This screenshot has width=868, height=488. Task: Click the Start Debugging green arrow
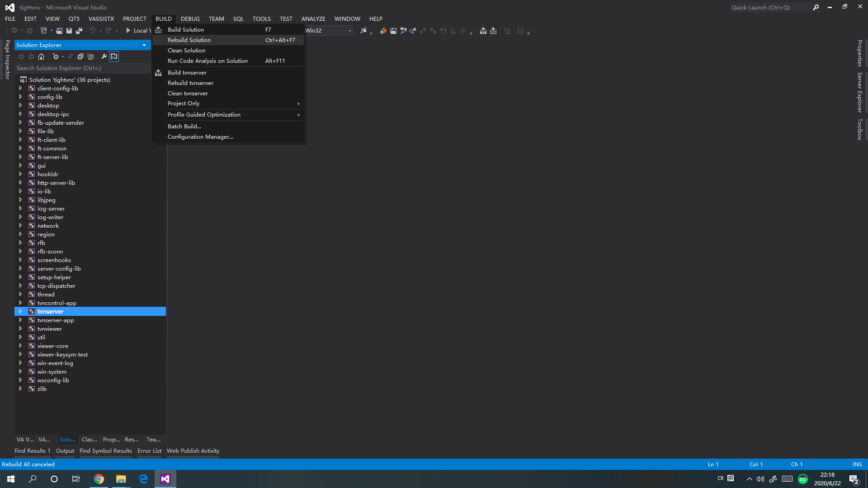(x=128, y=31)
